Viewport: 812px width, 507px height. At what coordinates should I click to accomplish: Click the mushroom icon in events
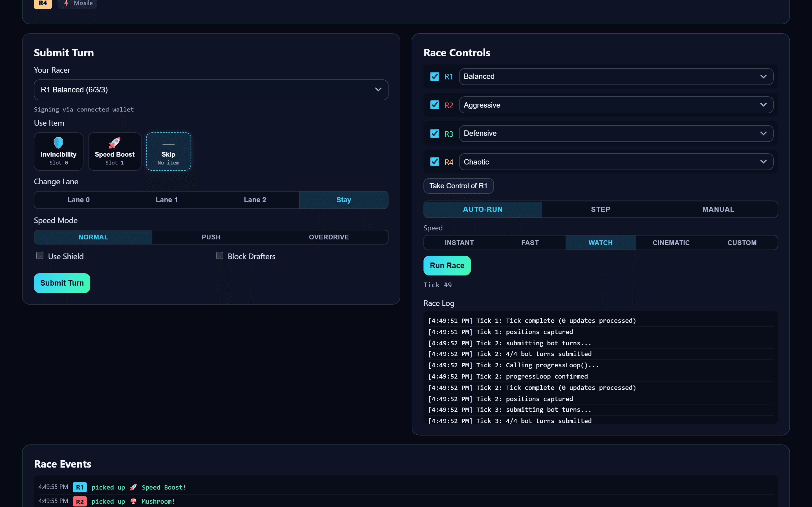tap(133, 501)
